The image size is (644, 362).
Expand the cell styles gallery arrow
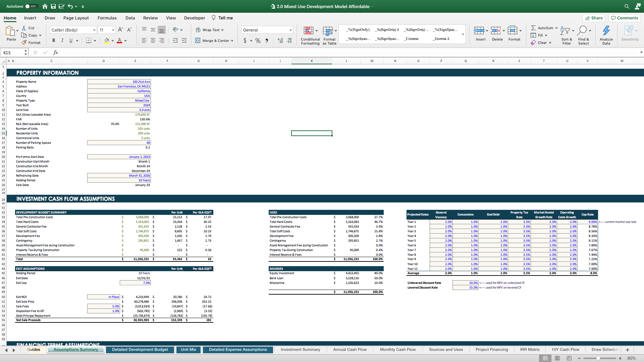(x=463, y=34)
